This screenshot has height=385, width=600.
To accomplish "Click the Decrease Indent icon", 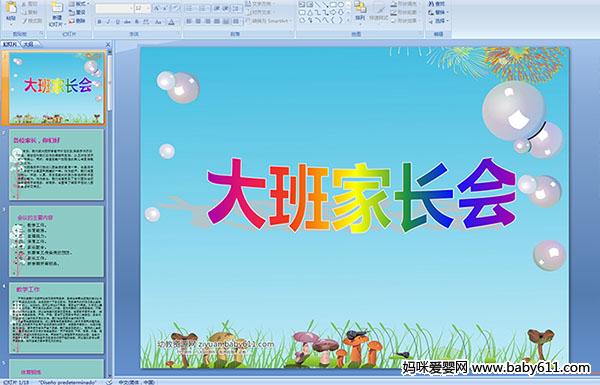I will tap(217, 8).
